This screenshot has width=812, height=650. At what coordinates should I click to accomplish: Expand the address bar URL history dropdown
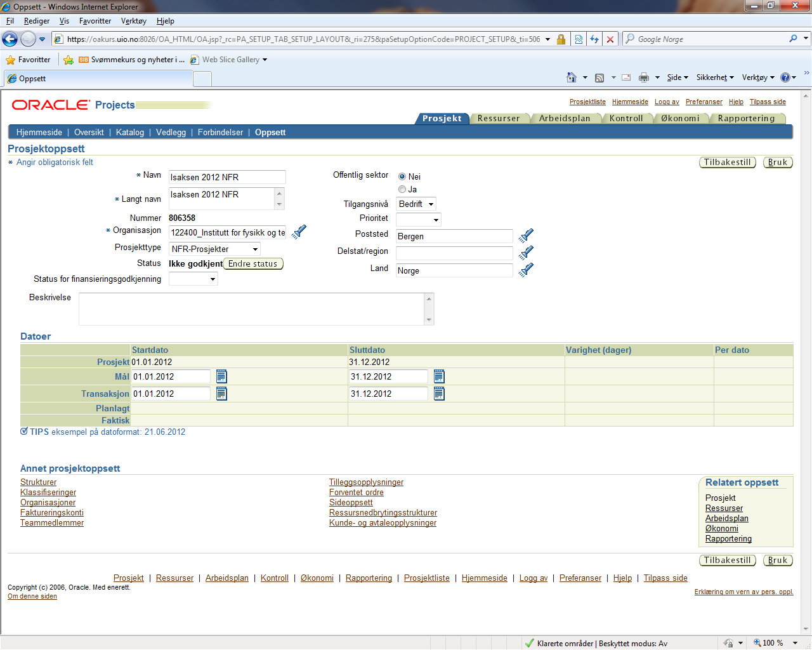(548, 39)
